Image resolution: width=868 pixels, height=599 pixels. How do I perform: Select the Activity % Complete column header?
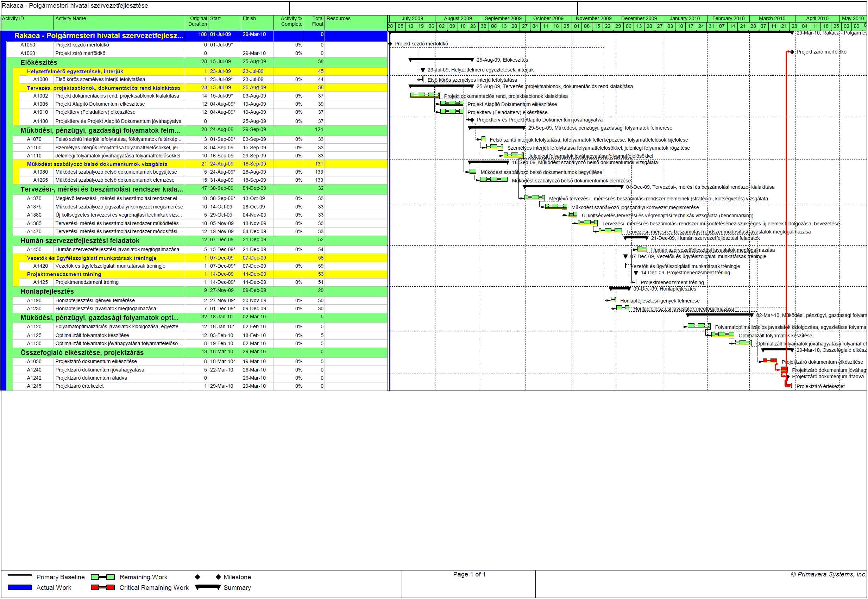(289, 23)
